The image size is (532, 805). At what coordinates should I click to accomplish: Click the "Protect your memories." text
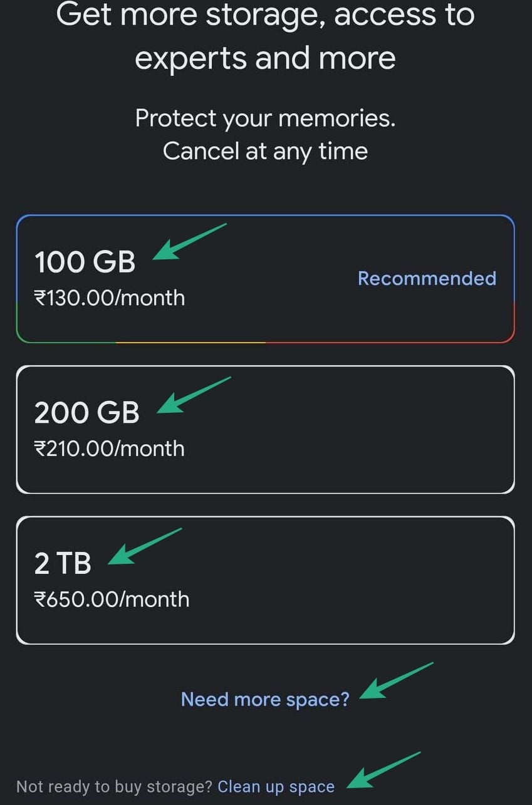tap(265, 118)
